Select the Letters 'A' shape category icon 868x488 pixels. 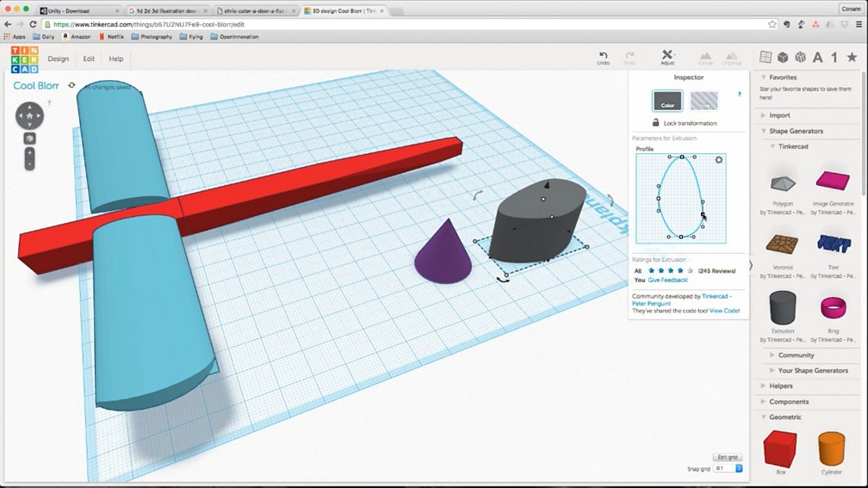click(817, 57)
